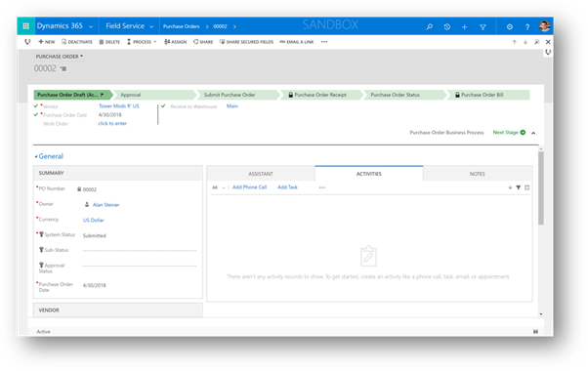Open vendor Tower Mods R' US link
588x371 pixels.
pyautogui.click(x=119, y=106)
